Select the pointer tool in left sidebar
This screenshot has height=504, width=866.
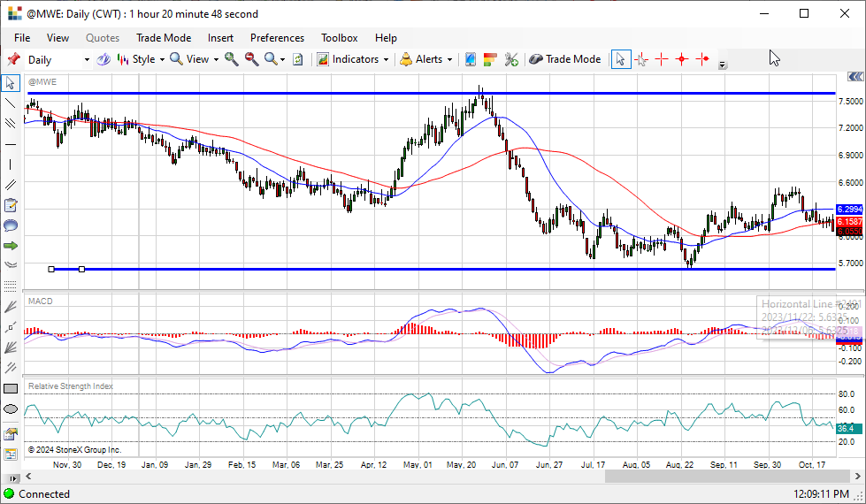(10, 83)
